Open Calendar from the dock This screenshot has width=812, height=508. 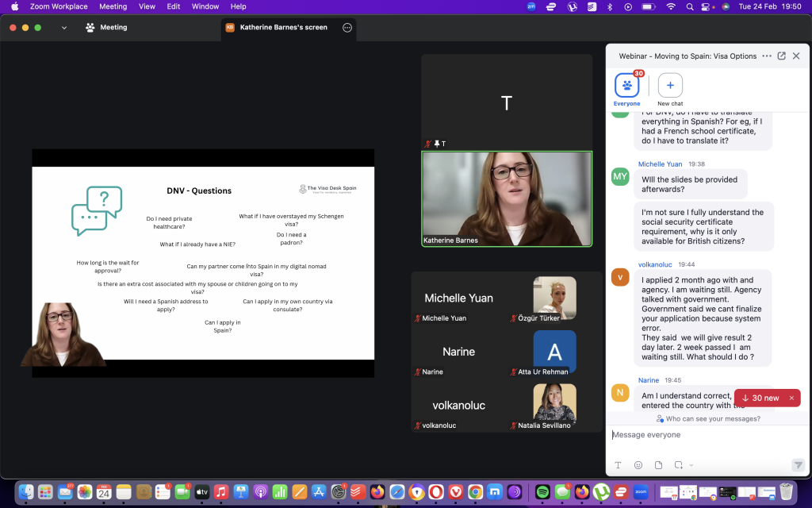(x=104, y=491)
